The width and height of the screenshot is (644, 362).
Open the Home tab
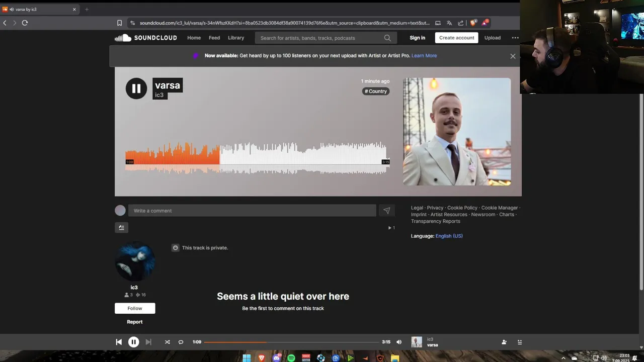click(x=194, y=38)
